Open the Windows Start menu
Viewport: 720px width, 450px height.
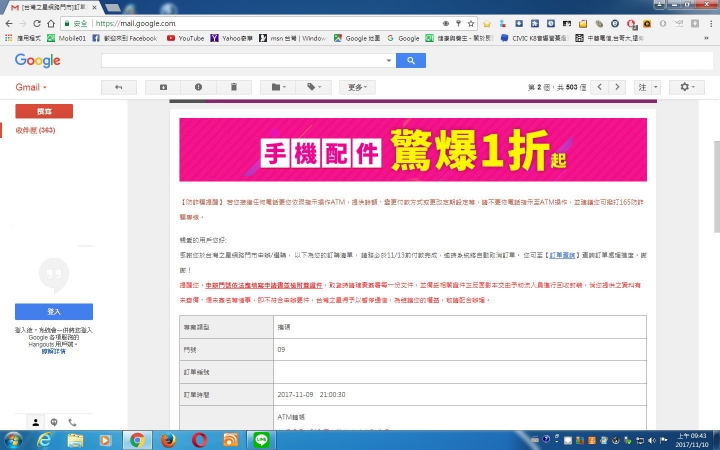pyautogui.click(x=13, y=440)
